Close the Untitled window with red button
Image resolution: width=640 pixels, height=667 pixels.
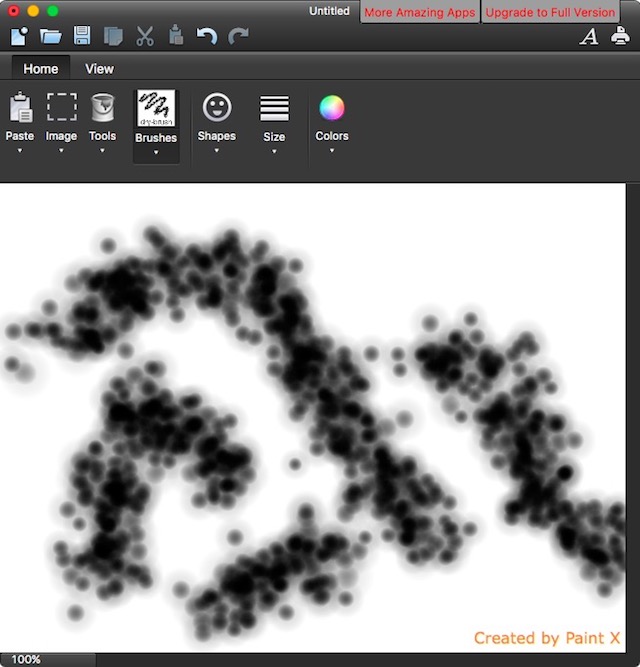(14, 11)
